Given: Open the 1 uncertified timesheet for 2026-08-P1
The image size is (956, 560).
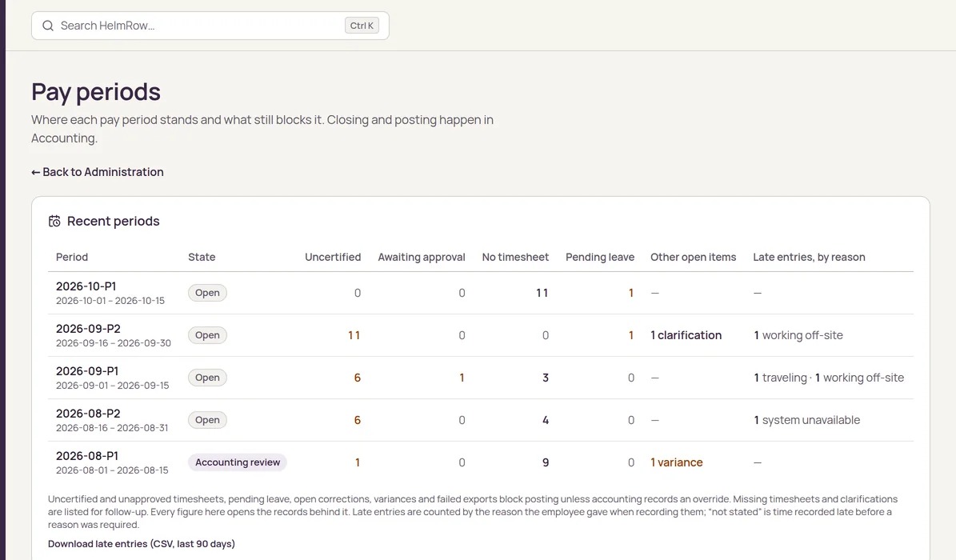Looking at the screenshot, I should (358, 462).
